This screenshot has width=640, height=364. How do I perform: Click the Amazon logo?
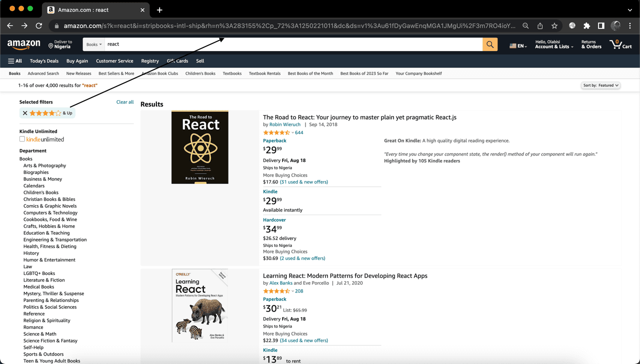(x=24, y=45)
